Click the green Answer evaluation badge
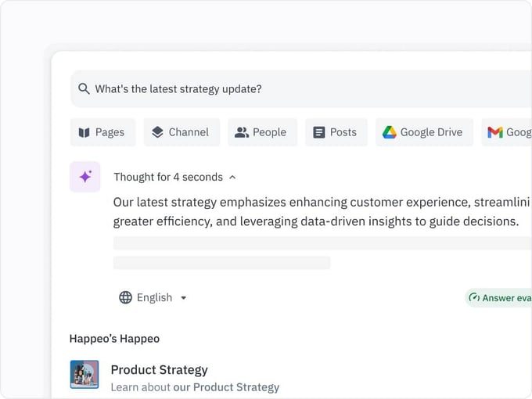The height and width of the screenshot is (399, 532). [x=501, y=297]
